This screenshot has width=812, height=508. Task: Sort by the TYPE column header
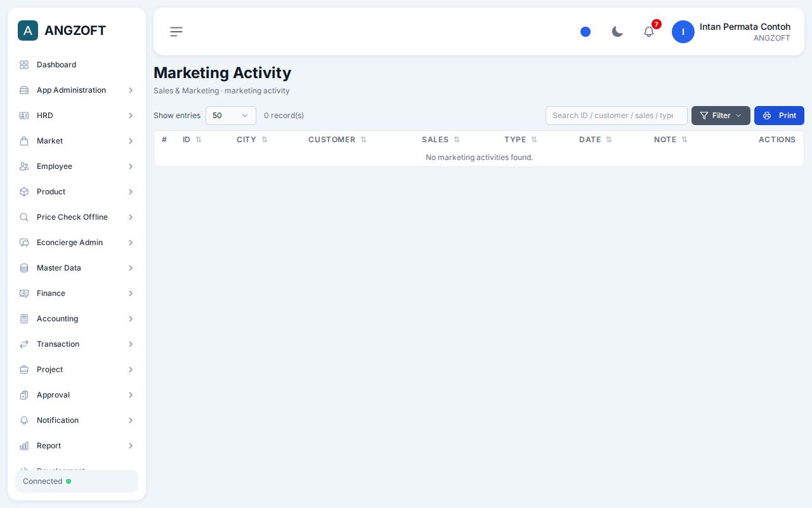coord(521,140)
